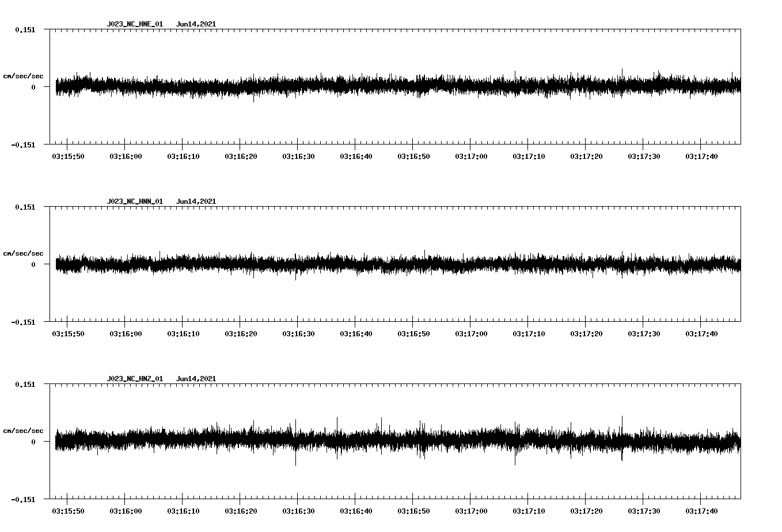
Task: Click the -0.151 lower limit on HNE plot
Action: click(x=24, y=145)
